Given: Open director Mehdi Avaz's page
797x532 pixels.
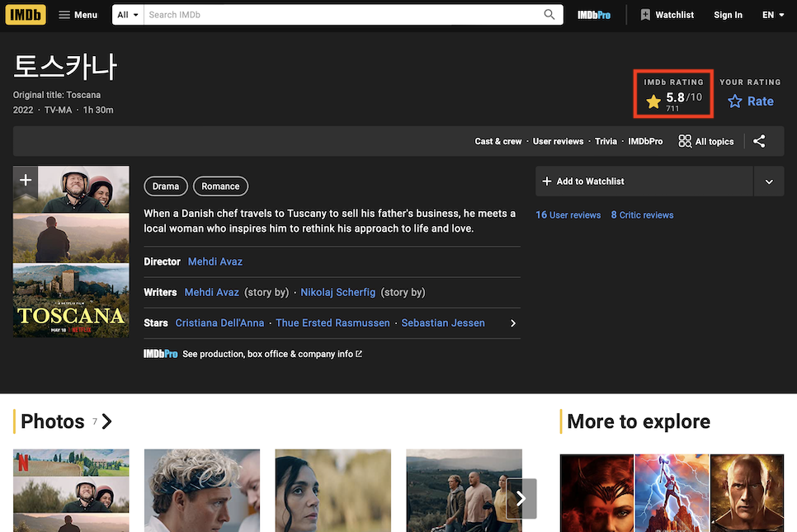Looking at the screenshot, I should click(x=215, y=261).
